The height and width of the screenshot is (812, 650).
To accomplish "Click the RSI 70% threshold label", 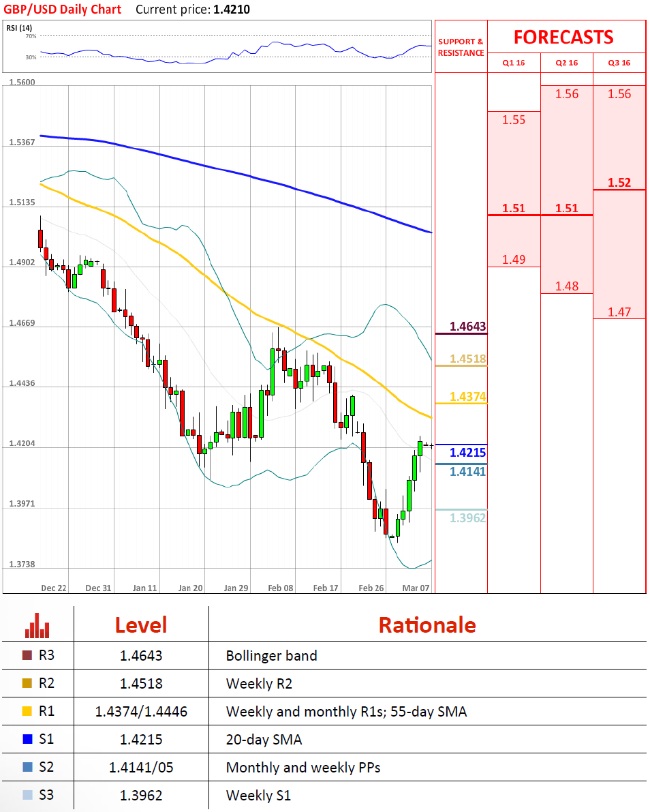I will click(31, 36).
